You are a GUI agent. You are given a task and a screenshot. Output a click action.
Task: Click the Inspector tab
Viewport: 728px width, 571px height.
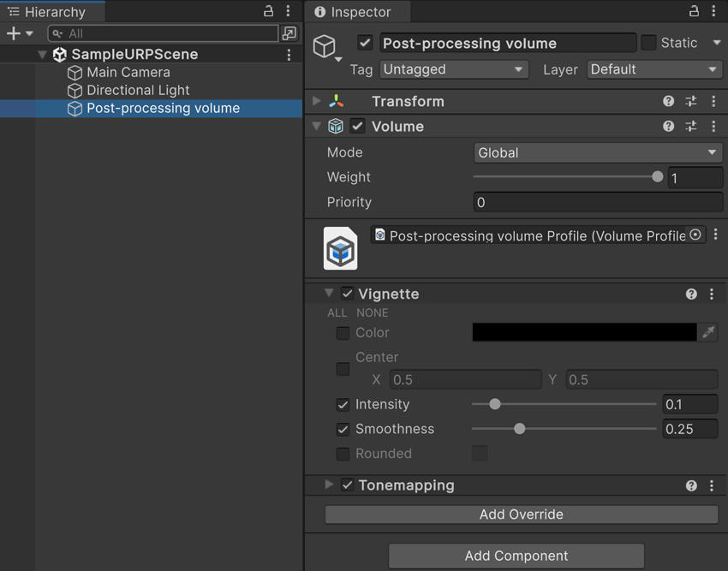click(x=356, y=11)
